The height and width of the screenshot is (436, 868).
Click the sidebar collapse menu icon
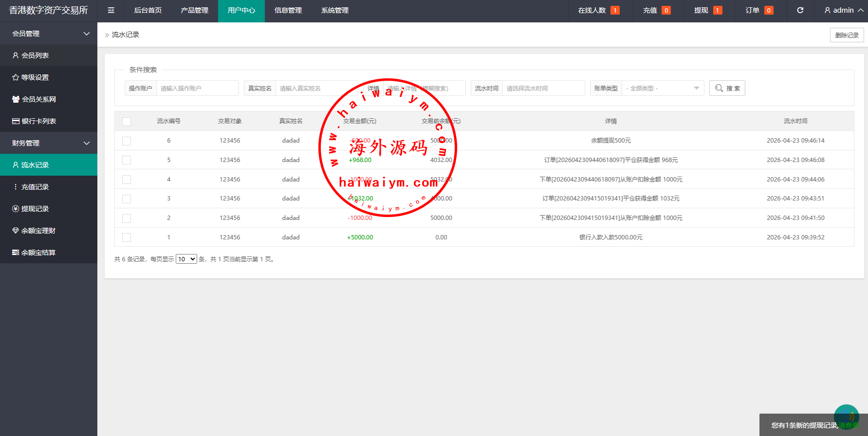click(111, 10)
